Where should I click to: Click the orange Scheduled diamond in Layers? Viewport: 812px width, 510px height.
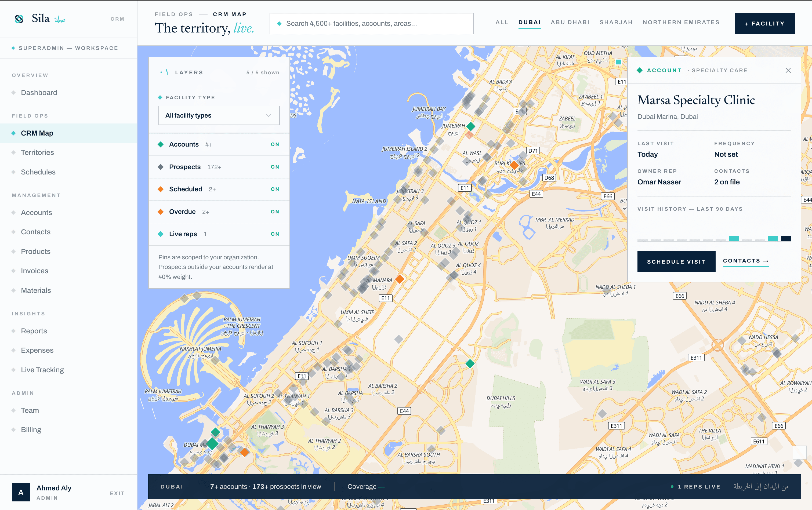(161, 189)
